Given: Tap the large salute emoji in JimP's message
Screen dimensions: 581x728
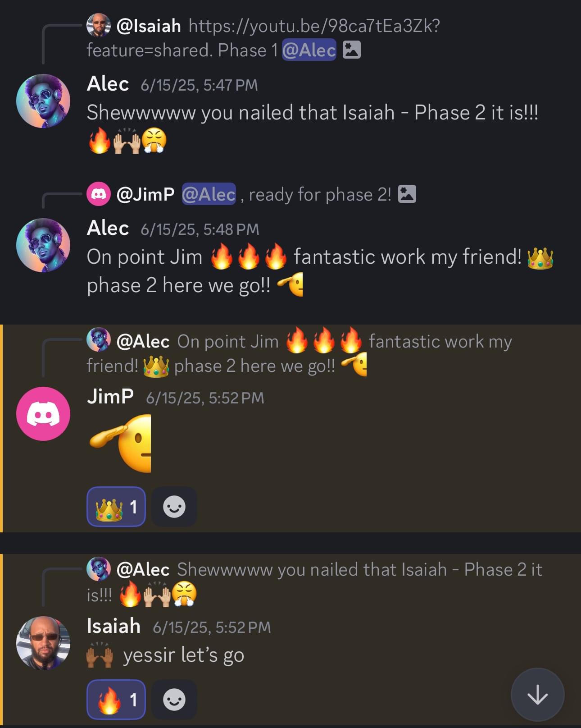Looking at the screenshot, I should [x=121, y=443].
